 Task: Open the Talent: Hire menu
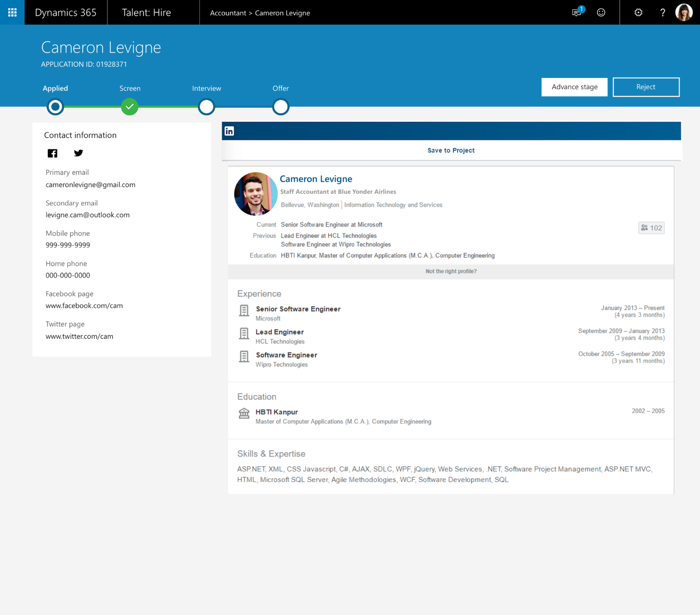click(146, 13)
